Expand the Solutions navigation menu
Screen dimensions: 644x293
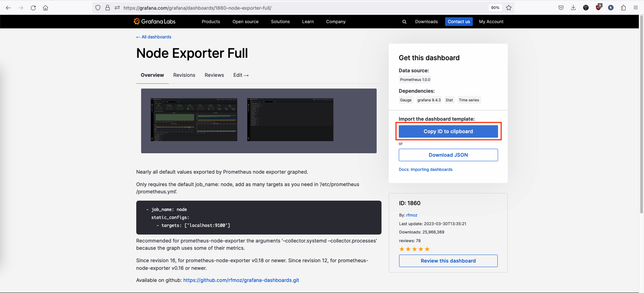tap(280, 21)
